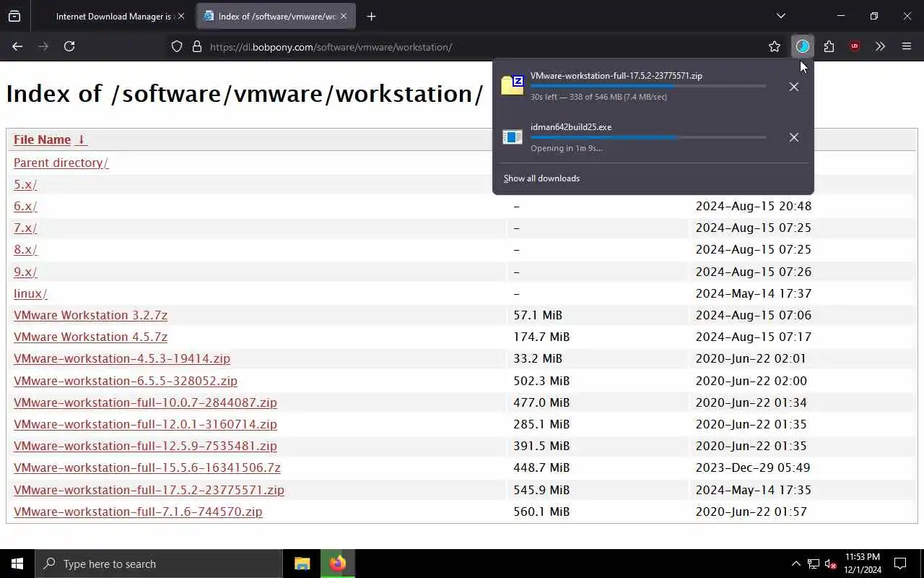The height and width of the screenshot is (578, 924).
Task: Click the tracking protection shield icon
Action: pos(177,47)
